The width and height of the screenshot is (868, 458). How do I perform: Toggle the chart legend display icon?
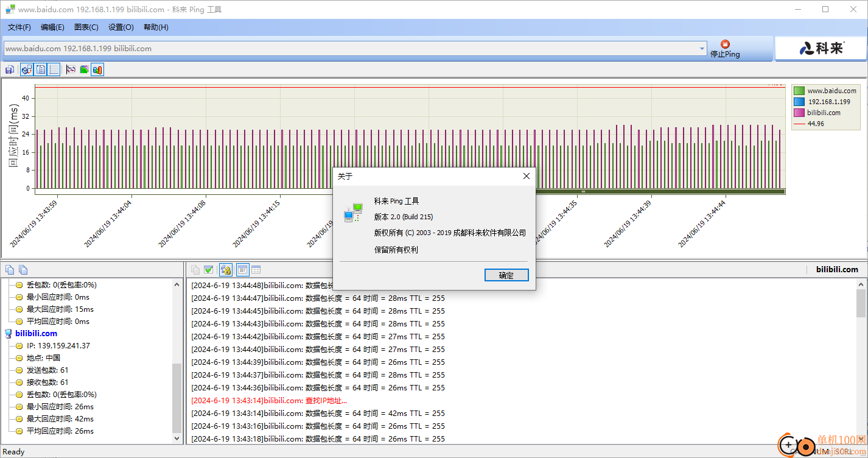point(40,69)
